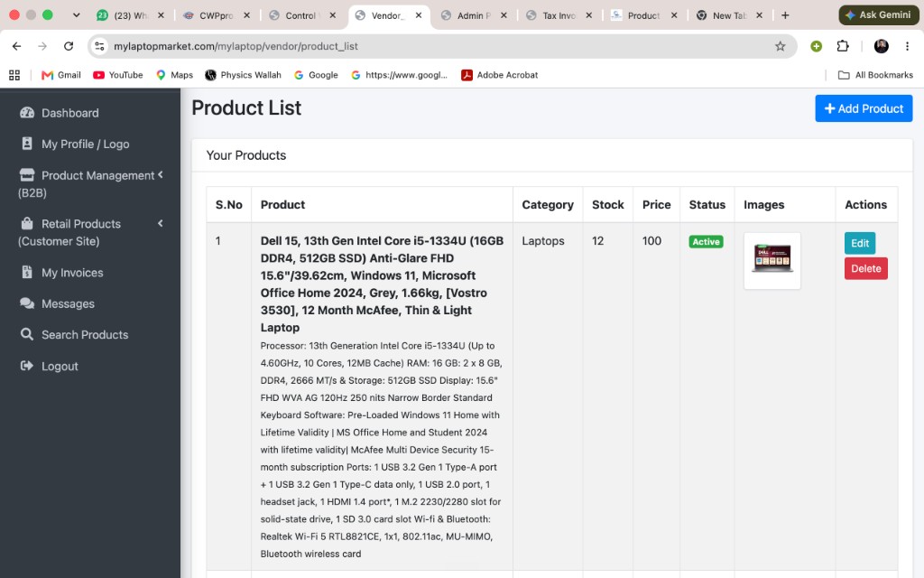924x578 pixels.
Task: Click the Retail Products bag icon
Action: [x=27, y=223]
